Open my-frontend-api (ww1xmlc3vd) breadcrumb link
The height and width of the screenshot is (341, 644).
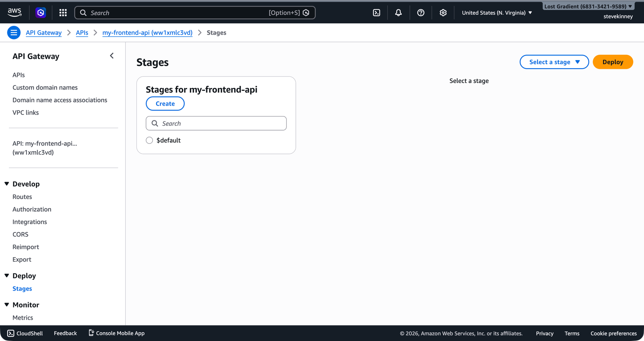click(x=147, y=33)
